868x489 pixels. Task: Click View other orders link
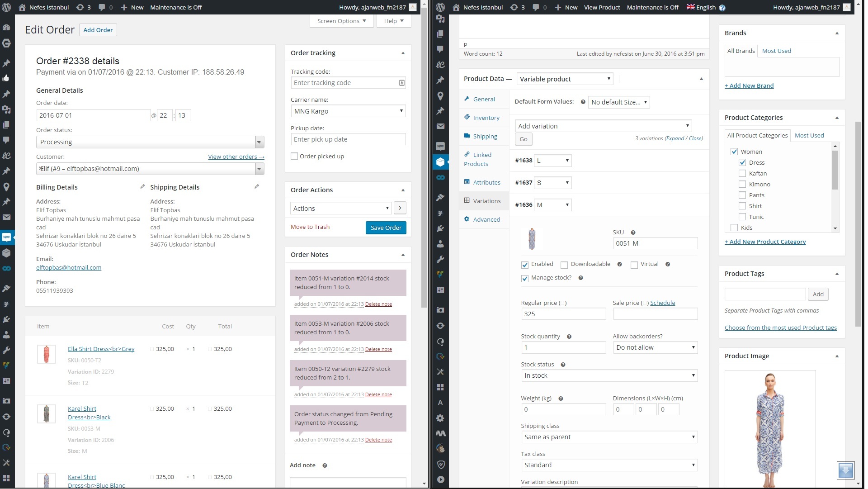(x=236, y=157)
